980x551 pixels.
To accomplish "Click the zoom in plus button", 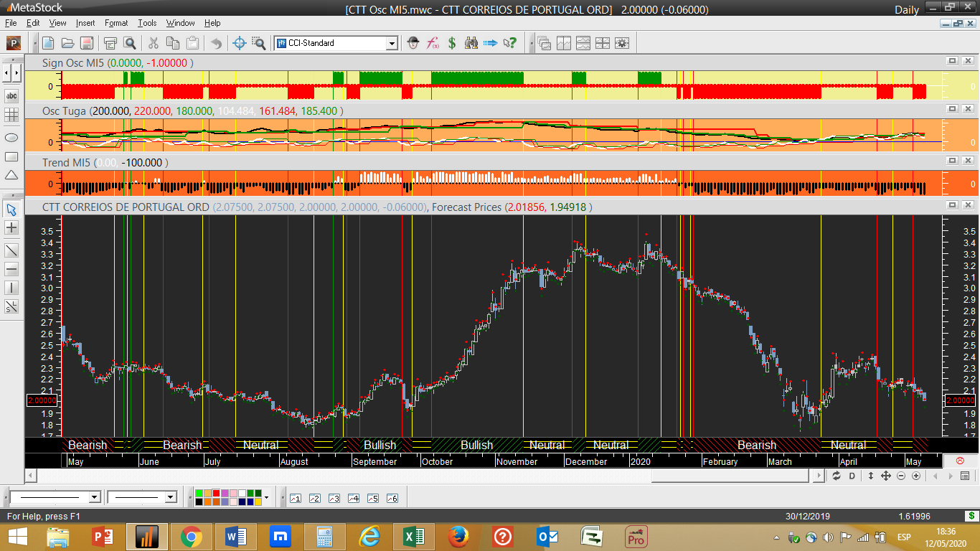I will [x=916, y=476].
